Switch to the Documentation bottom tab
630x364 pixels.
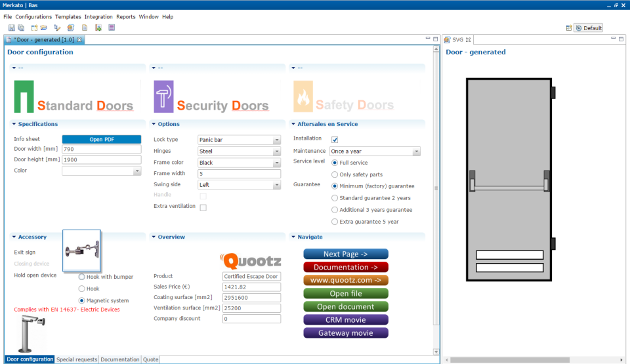click(x=119, y=359)
